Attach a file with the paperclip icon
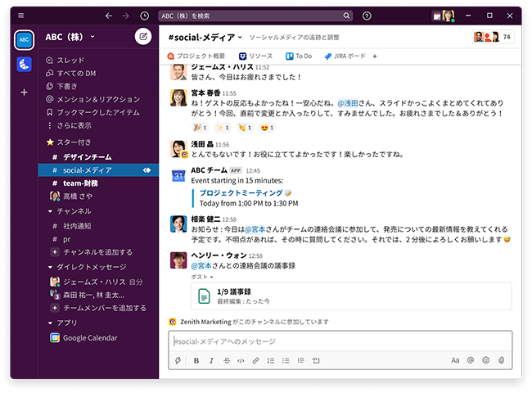Viewport: 532px width, 393px height. click(x=501, y=360)
